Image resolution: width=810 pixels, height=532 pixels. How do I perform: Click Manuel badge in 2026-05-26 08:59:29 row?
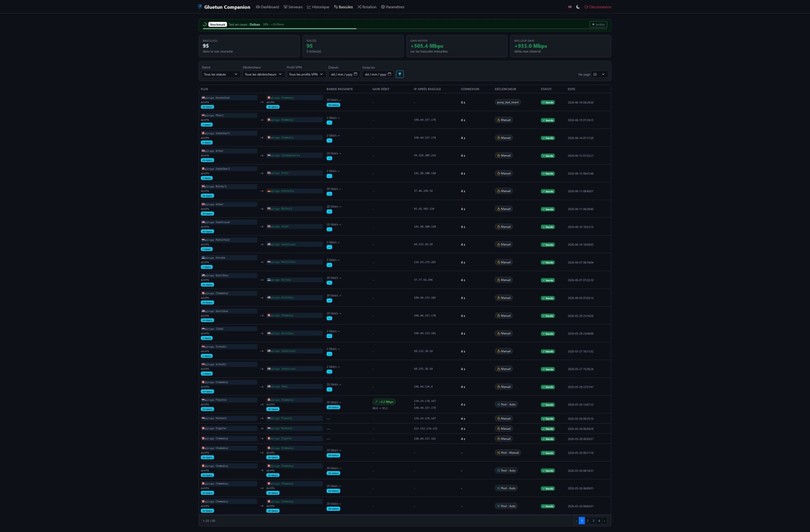pyautogui.click(x=504, y=429)
